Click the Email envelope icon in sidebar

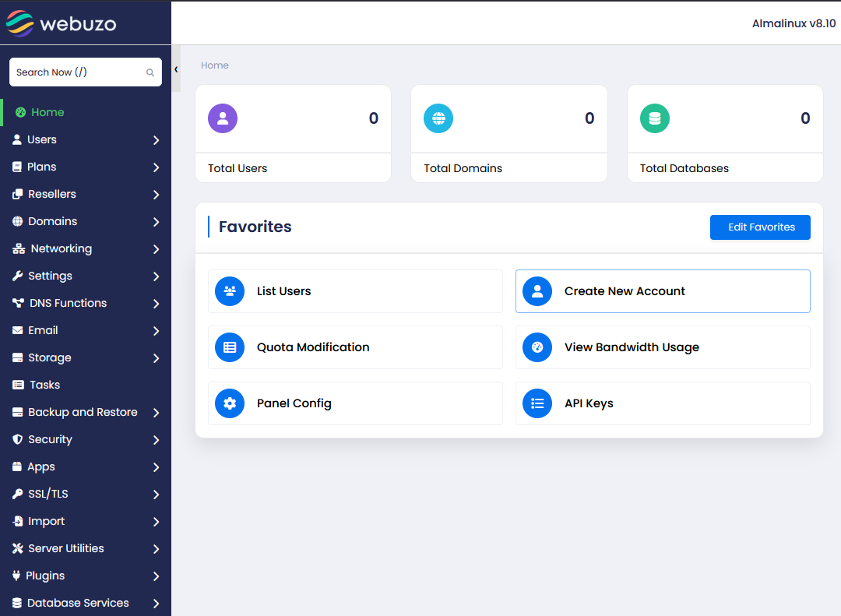pyautogui.click(x=18, y=330)
